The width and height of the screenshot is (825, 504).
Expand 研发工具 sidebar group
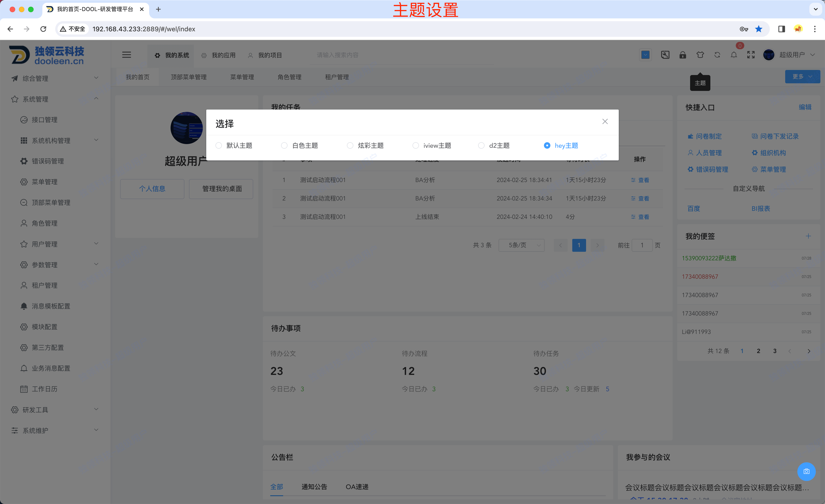tap(55, 410)
